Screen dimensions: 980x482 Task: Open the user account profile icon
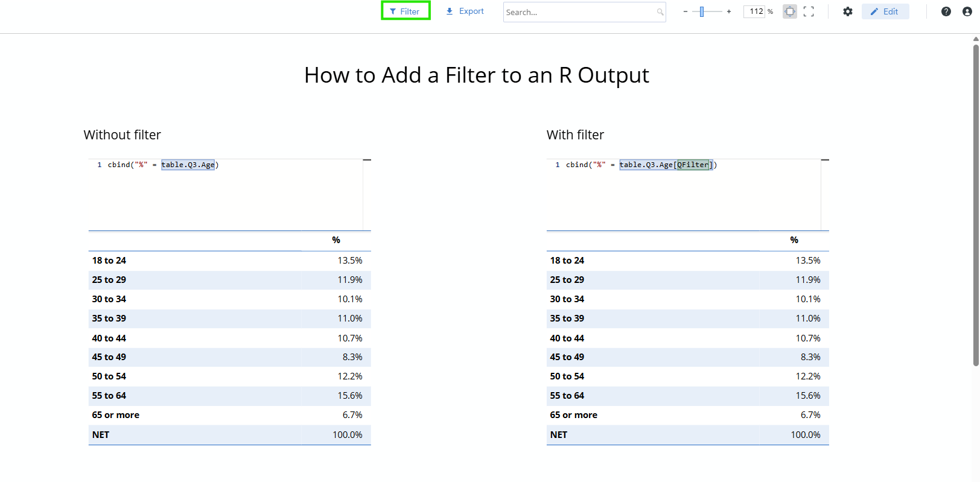tap(967, 11)
